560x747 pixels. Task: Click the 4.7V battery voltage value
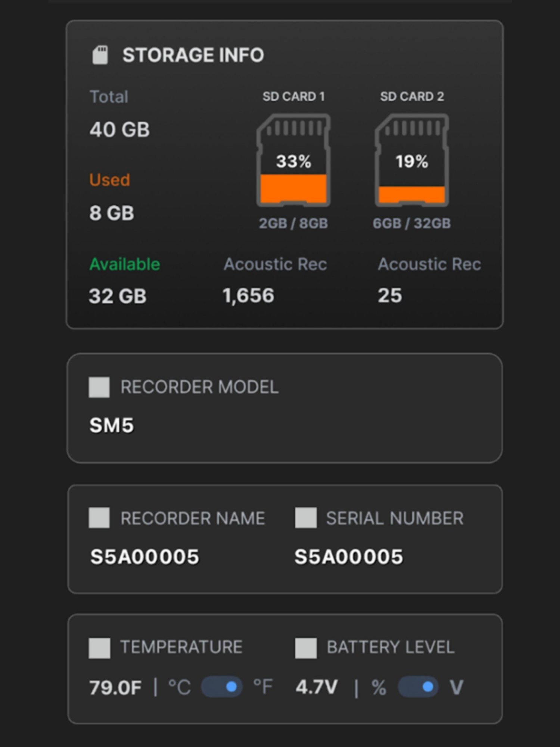click(322, 686)
